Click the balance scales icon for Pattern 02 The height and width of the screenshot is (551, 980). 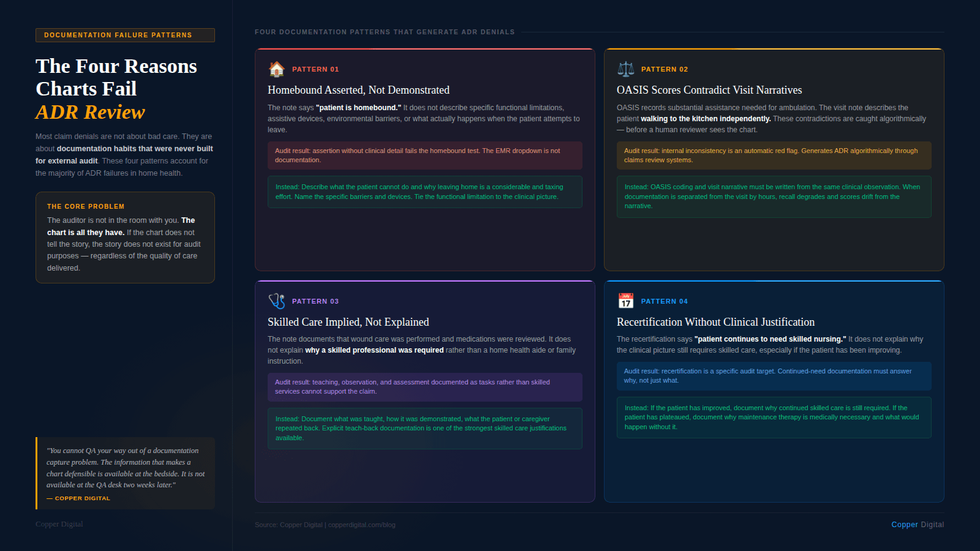pos(626,69)
